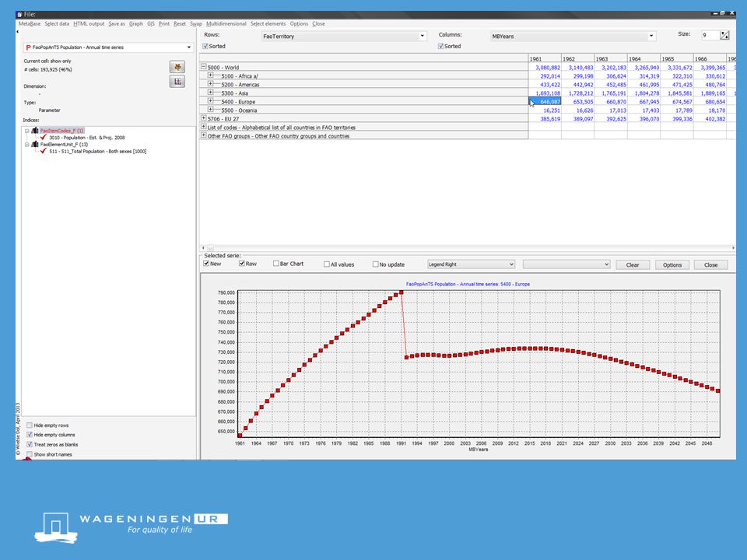This screenshot has width=747, height=560.
Task: Expand the 5300 - Asia row
Action: point(211,93)
